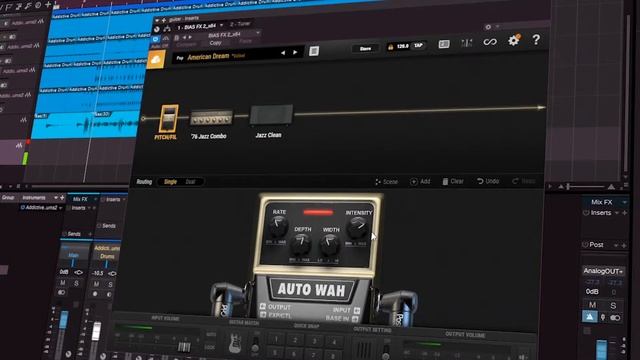Mute the Drums channel
Screen dimensions: 640x360
(96, 284)
